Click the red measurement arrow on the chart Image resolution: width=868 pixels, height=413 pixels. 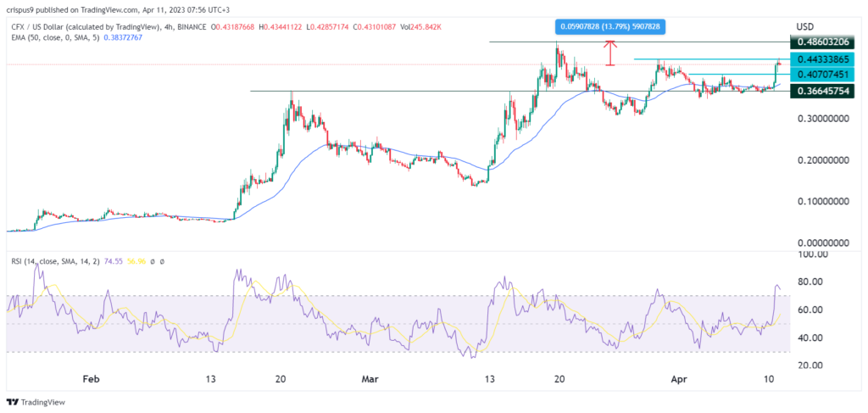(x=610, y=53)
